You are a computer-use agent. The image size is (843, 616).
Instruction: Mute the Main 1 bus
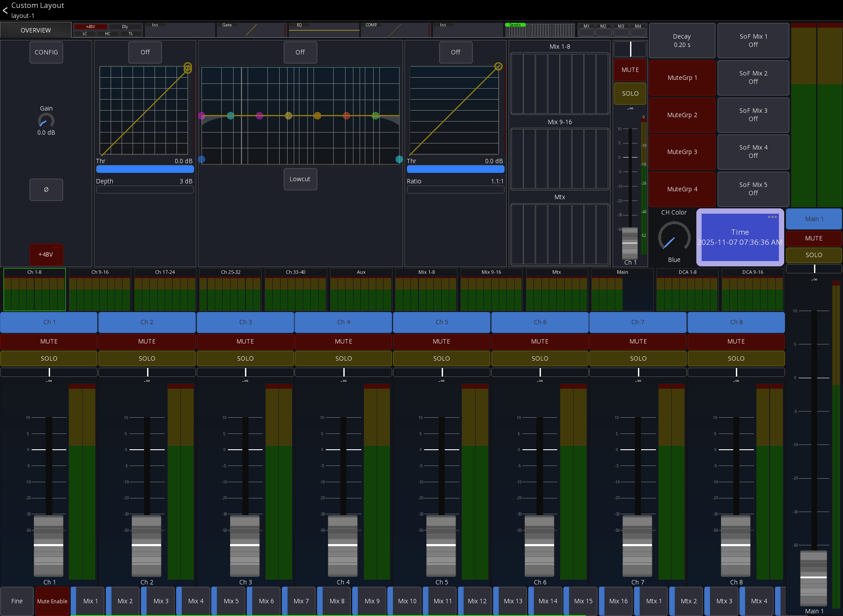[814, 238]
